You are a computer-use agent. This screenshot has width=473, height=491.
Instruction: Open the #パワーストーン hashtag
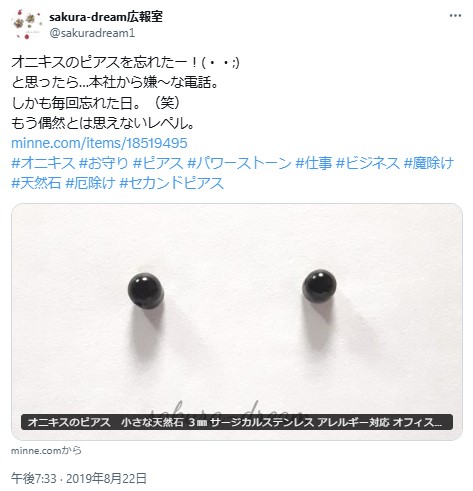pyautogui.click(x=239, y=163)
